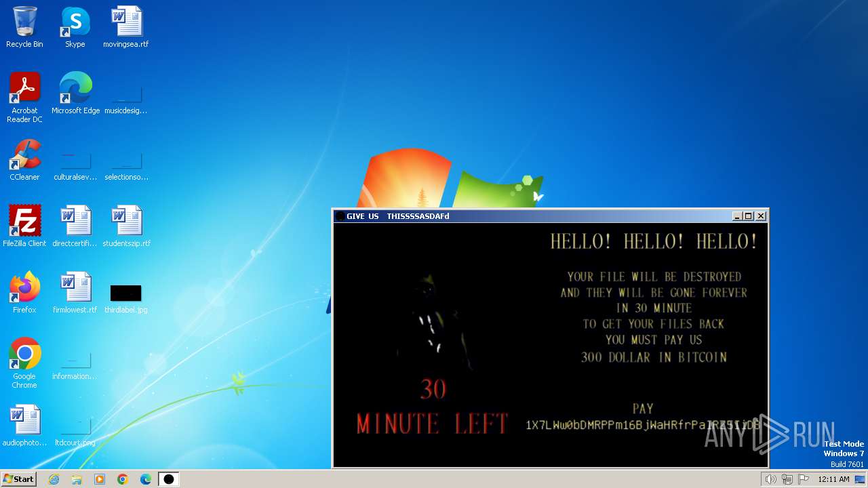The image size is (868, 488).
Task: Select the studentszip.rtf document
Action: (126, 226)
